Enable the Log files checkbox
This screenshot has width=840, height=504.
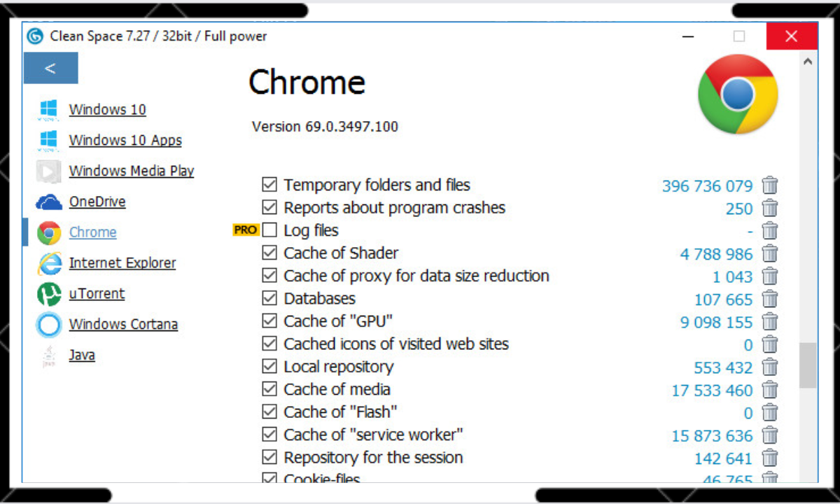pyautogui.click(x=269, y=230)
